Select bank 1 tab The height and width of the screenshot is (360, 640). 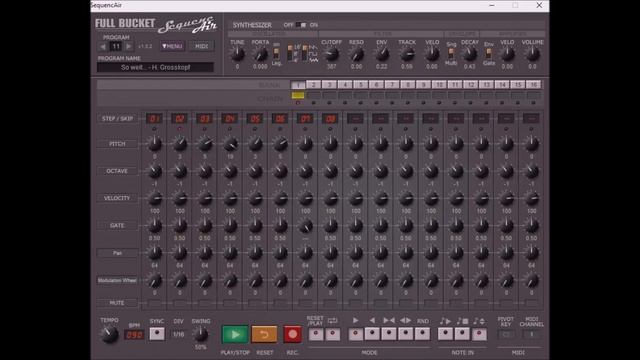point(298,84)
